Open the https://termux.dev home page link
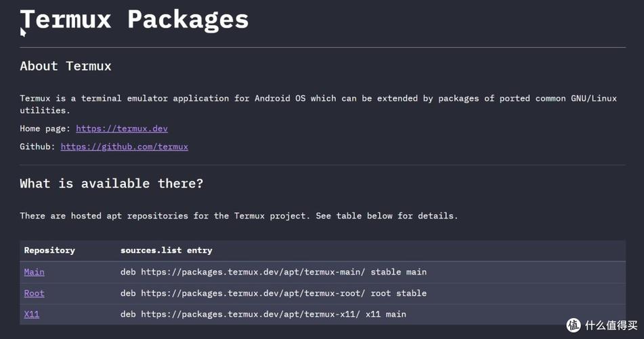Image resolution: width=644 pixels, height=339 pixels. tap(122, 128)
